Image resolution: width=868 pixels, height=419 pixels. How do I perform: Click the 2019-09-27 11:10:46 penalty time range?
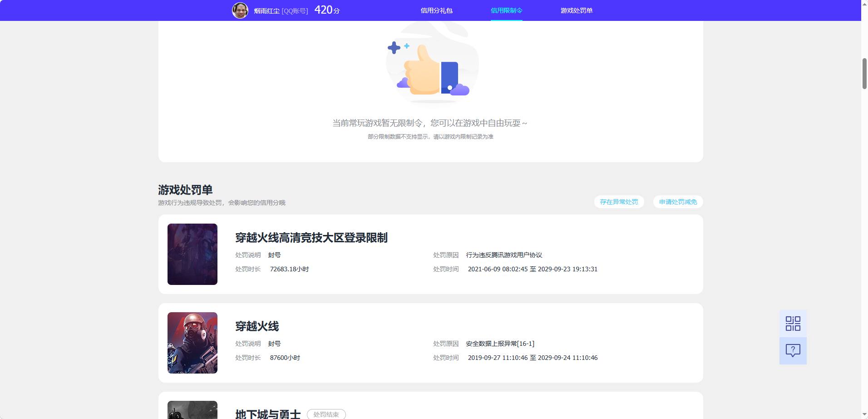click(x=533, y=358)
